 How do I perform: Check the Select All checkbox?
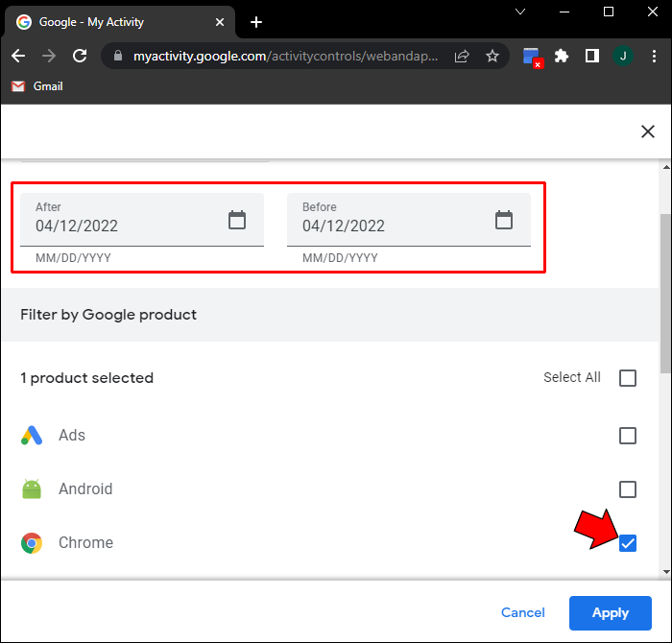pyautogui.click(x=628, y=378)
